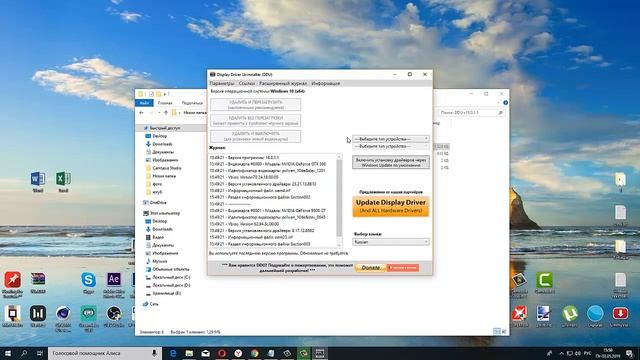The height and width of the screenshot is (360, 640).
Task: Click the Update Display Driver banner
Action: point(391,206)
